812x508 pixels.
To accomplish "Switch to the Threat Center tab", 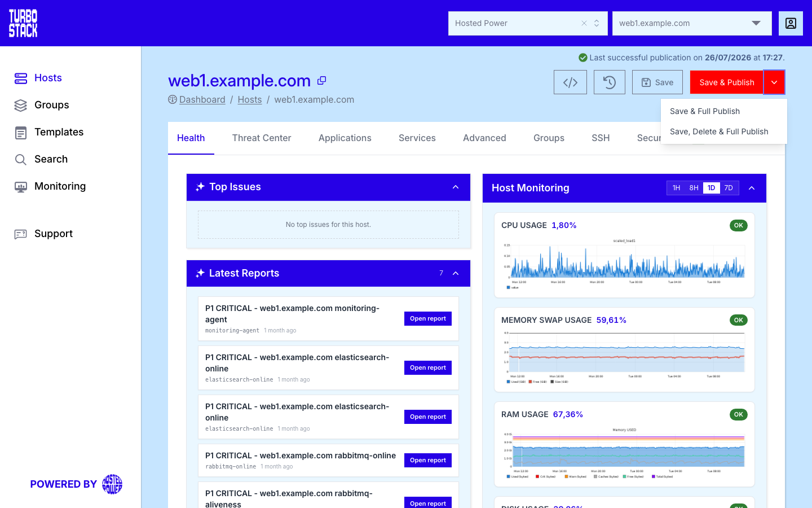I will click(x=262, y=138).
